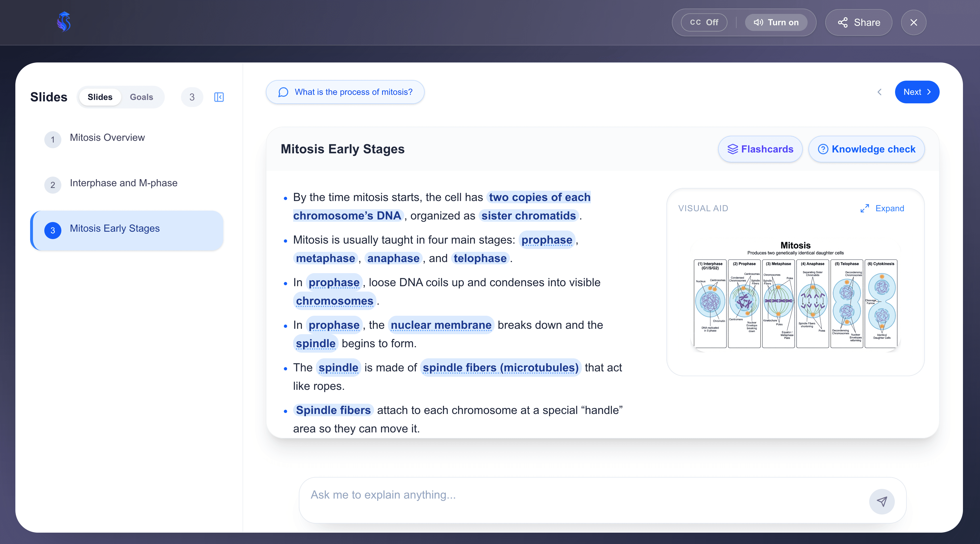Click the chat bubble icon beside the mitosis question

click(x=283, y=92)
